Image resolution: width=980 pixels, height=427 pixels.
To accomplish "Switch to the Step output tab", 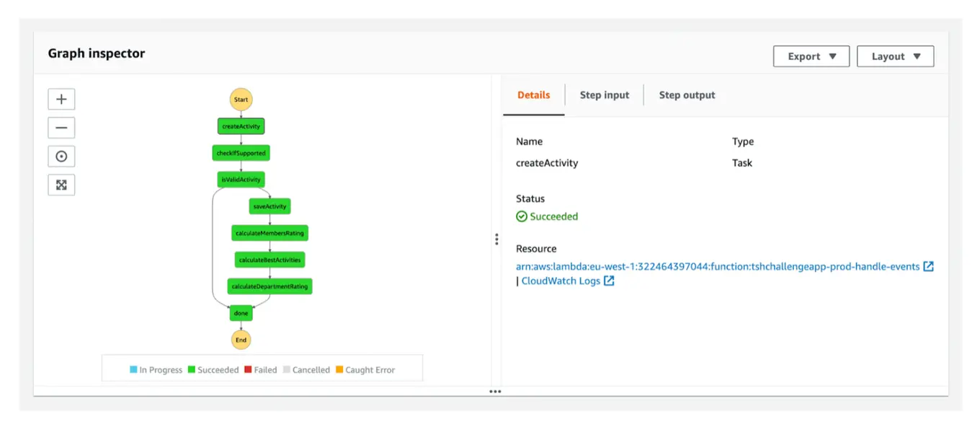I will 687,94.
